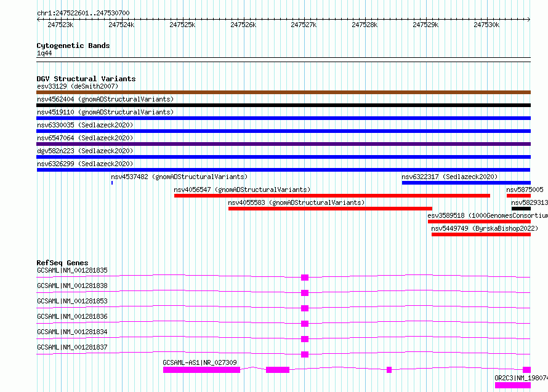Click the nsv4519110 blue variant bar

[x=283, y=118]
